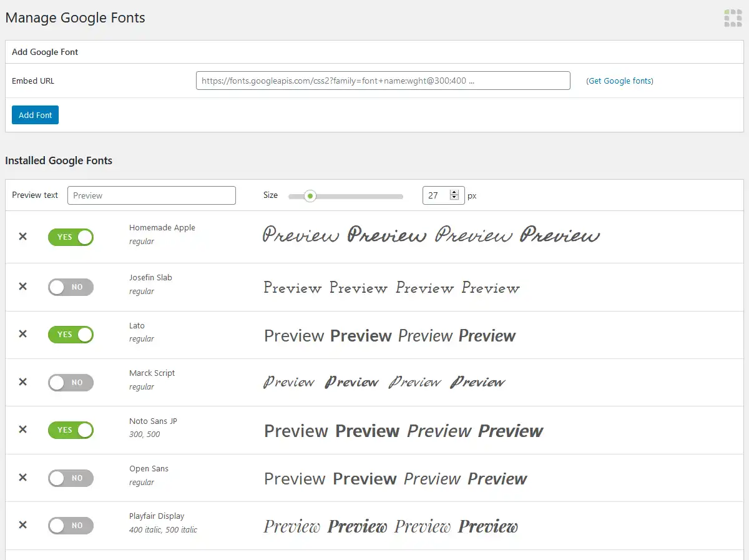Click the Preview text input field
Screen dimensions: 749x560
[152, 195]
